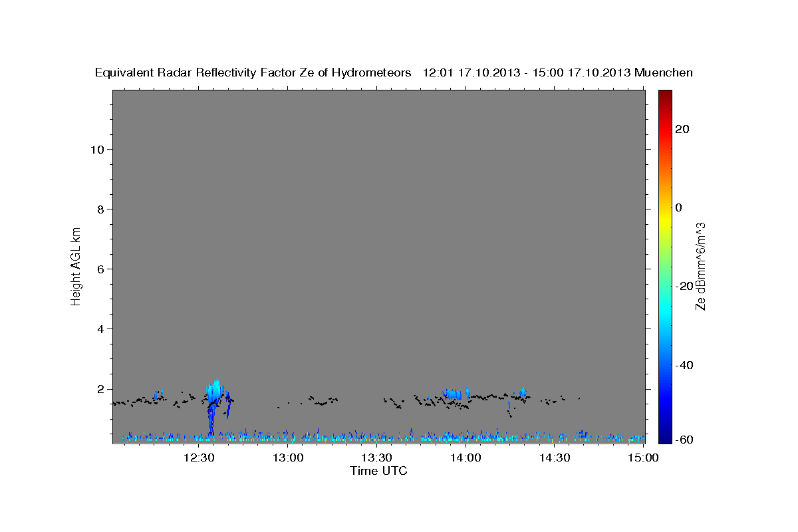This screenshot has height=532, width=798.
Task: Click the 14:30 time tick label
Action: click(554, 458)
